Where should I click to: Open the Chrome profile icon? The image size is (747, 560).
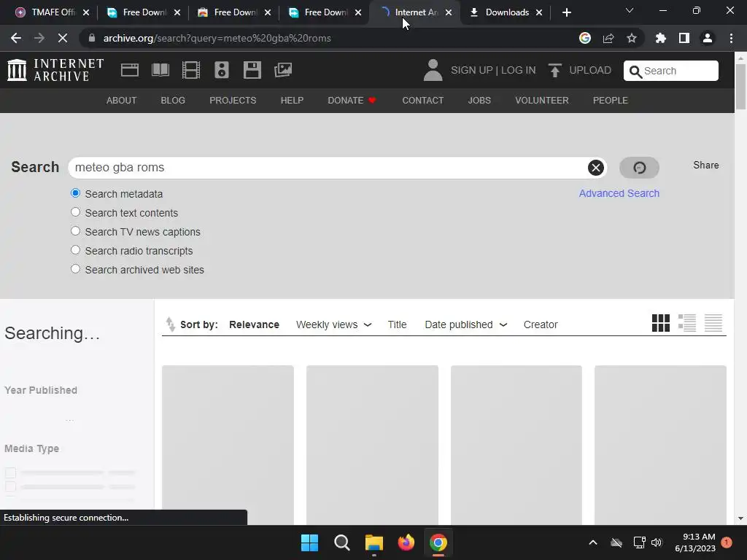tap(708, 38)
